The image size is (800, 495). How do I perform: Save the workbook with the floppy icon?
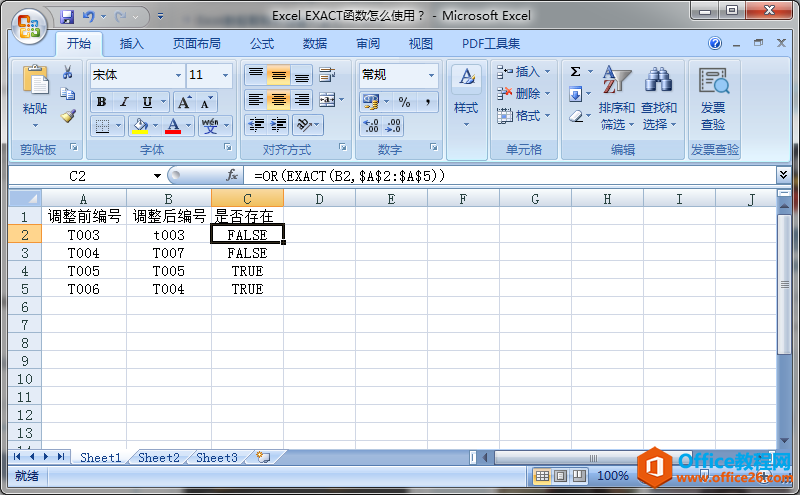67,17
